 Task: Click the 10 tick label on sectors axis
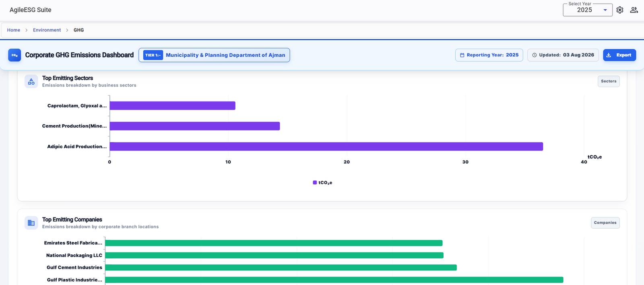pyautogui.click(x=228, y=162)
